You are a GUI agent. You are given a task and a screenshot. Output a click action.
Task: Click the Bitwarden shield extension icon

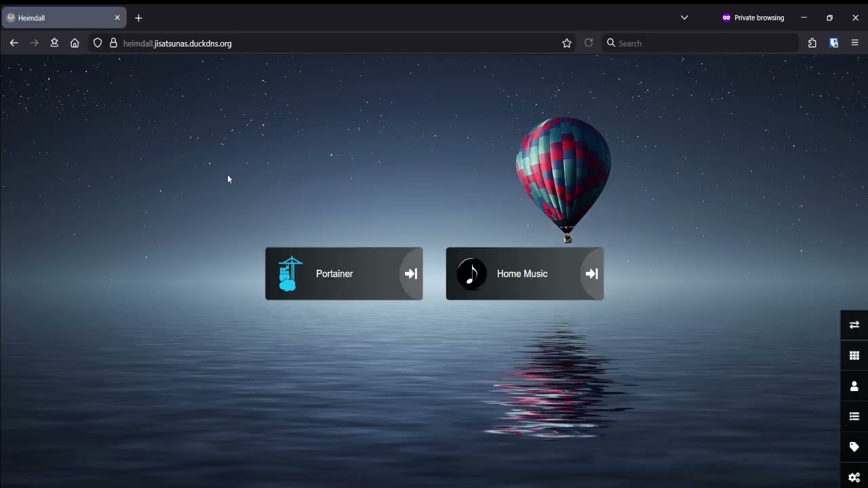coord(834,43)
